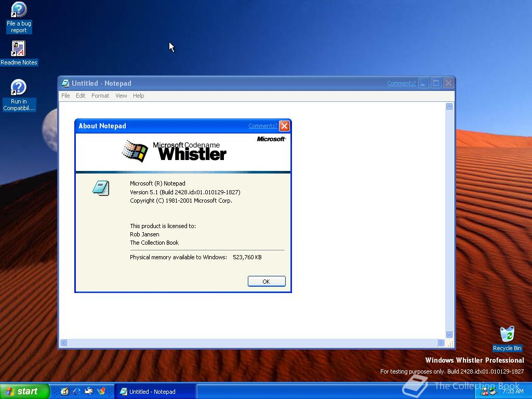Launch Internet Explorer from quick launch
The image size is (532, 399).
pyautogui.click(x=77, y=391)
